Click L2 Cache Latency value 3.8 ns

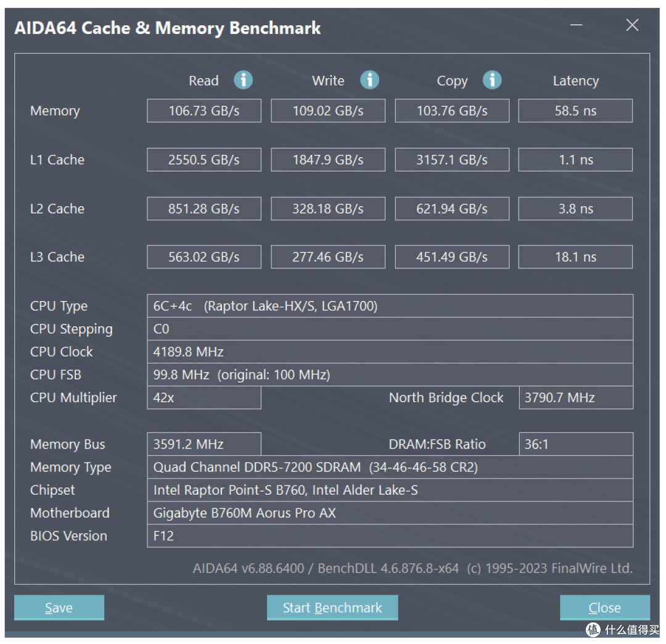575,208
